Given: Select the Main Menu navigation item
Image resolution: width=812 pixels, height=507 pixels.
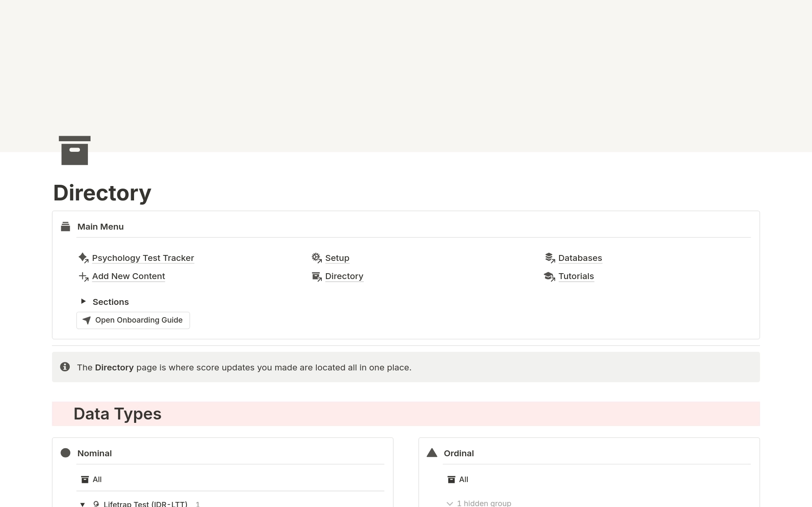Looking at the screenshot, I should (101, 227).
